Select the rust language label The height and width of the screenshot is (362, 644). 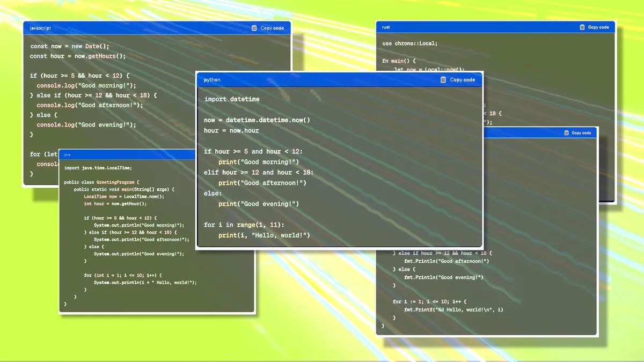[x=385, y=26]
